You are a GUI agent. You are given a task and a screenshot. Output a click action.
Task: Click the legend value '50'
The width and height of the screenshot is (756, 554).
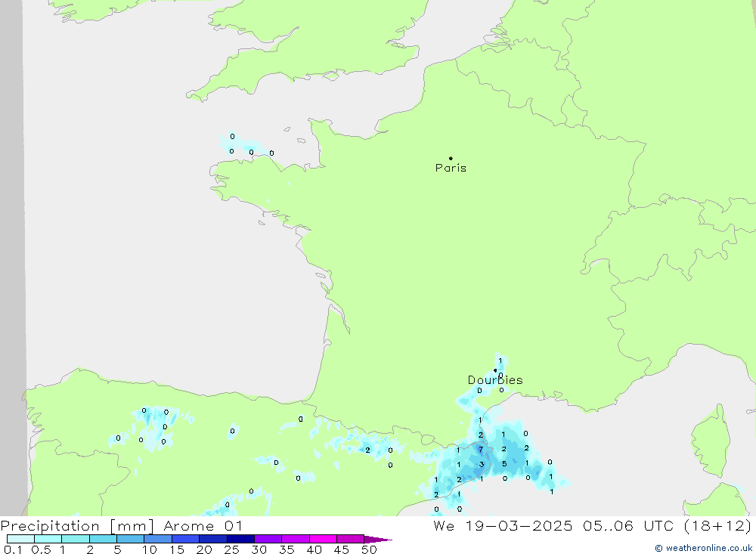369,549
